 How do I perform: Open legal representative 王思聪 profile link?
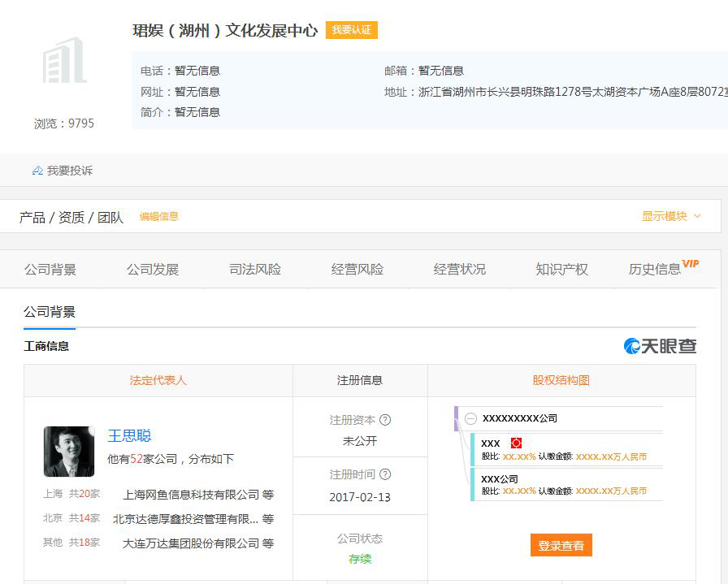(129, 435)
